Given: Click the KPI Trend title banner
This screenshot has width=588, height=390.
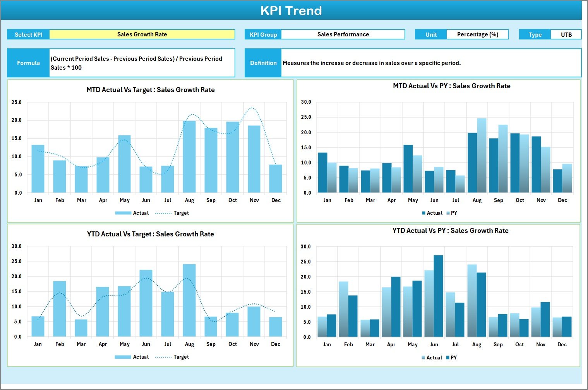Looking at the screenshot, I should pos(291,10).
